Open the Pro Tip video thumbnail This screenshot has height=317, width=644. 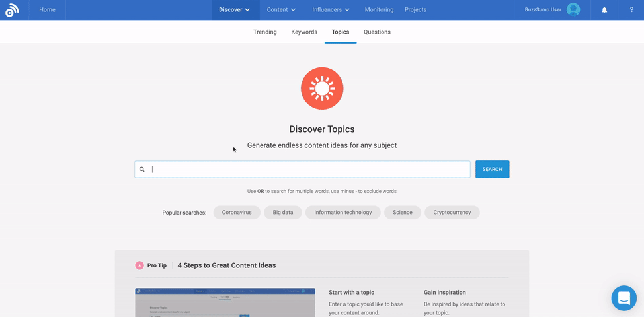pyautogui.click(x=225, y=302)
